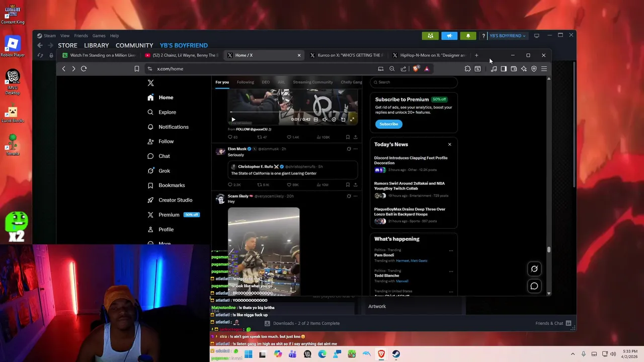644x362 pixels.
Task: Open Profile in X sidebar
Action: click(x=160, y=229)
